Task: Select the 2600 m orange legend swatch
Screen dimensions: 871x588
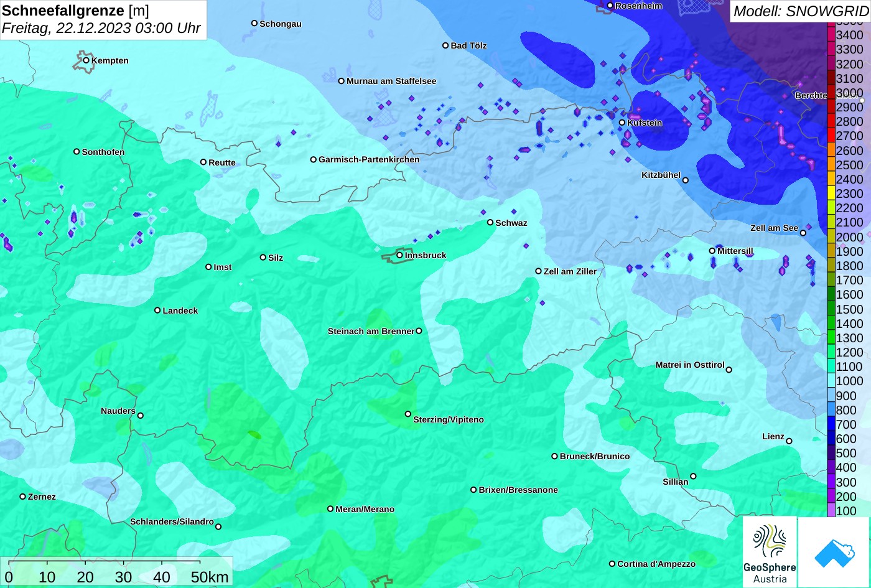Action: pos(831,150)
